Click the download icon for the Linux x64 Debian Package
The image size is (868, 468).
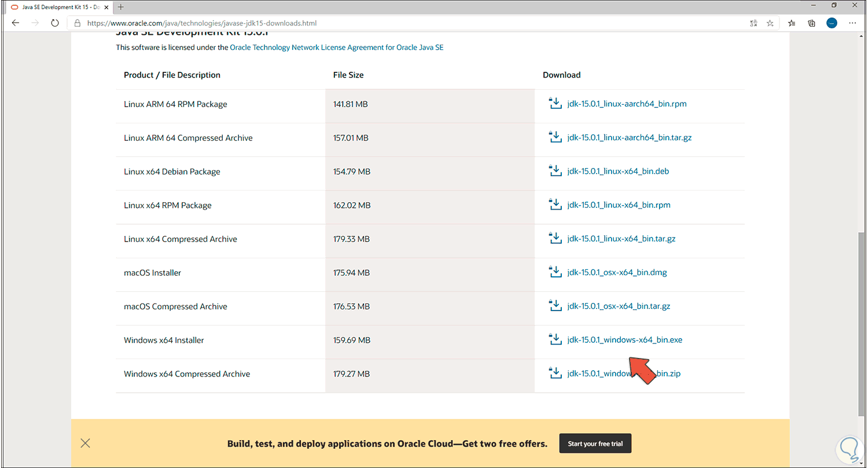[x=555, y=171]
